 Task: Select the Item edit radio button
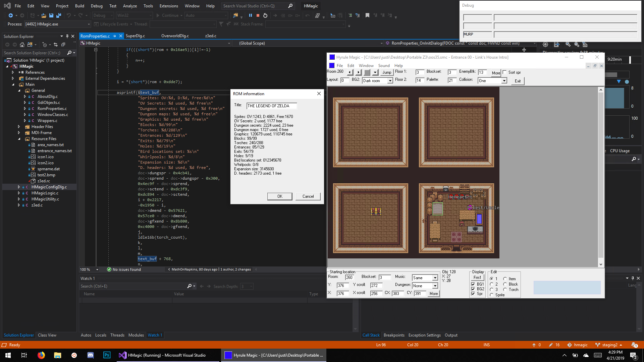[x=505, y=279]
